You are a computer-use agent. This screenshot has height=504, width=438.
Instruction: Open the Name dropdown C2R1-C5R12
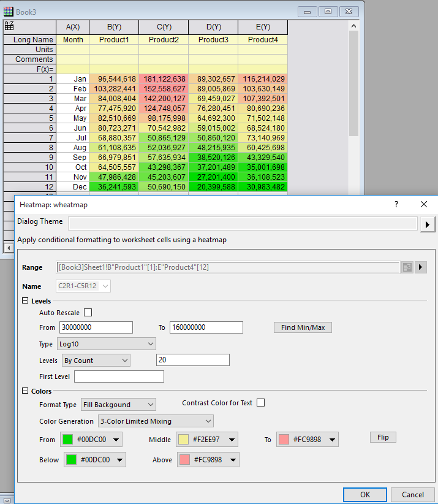coord(83,286)
